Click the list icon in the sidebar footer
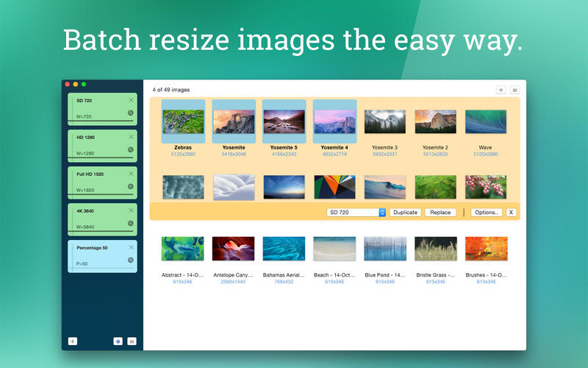The height and width of the screenshot is (368, 588). (132, 341)
